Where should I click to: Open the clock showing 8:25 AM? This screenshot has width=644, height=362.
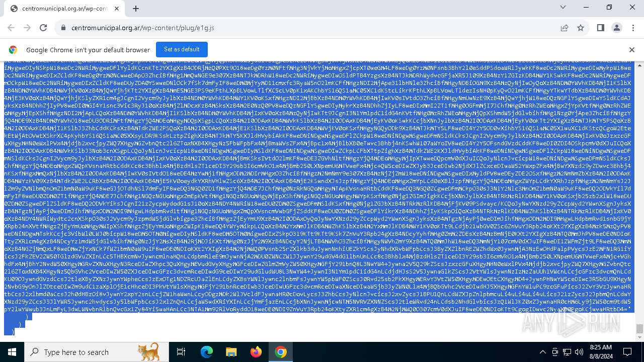tap(600, 352)
